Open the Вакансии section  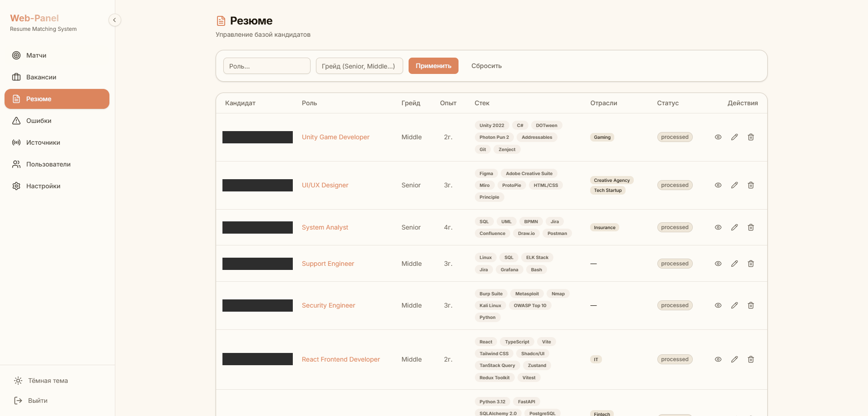click(x=57, y=77)
